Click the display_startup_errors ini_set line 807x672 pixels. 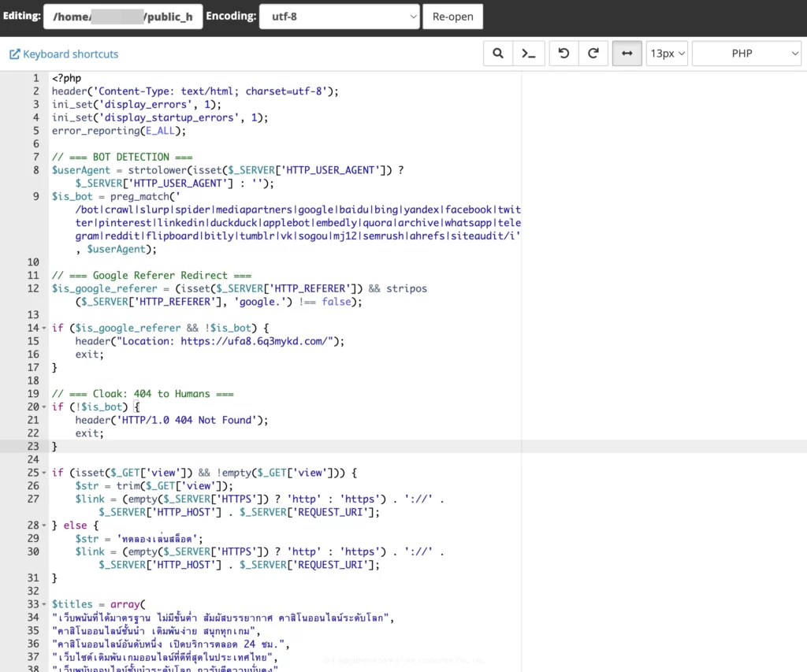pyautogui.click(x=160, y=118)
